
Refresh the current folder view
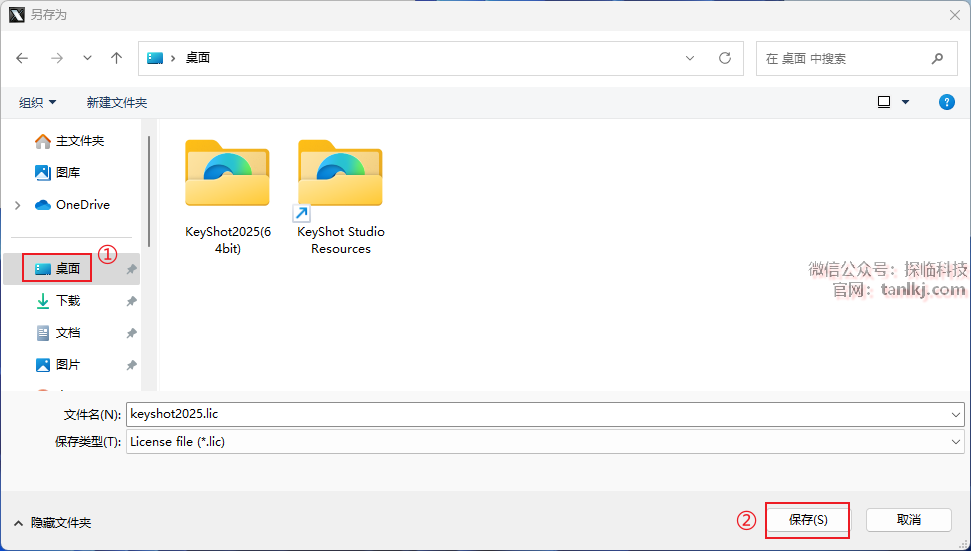(x=725, y=58)
